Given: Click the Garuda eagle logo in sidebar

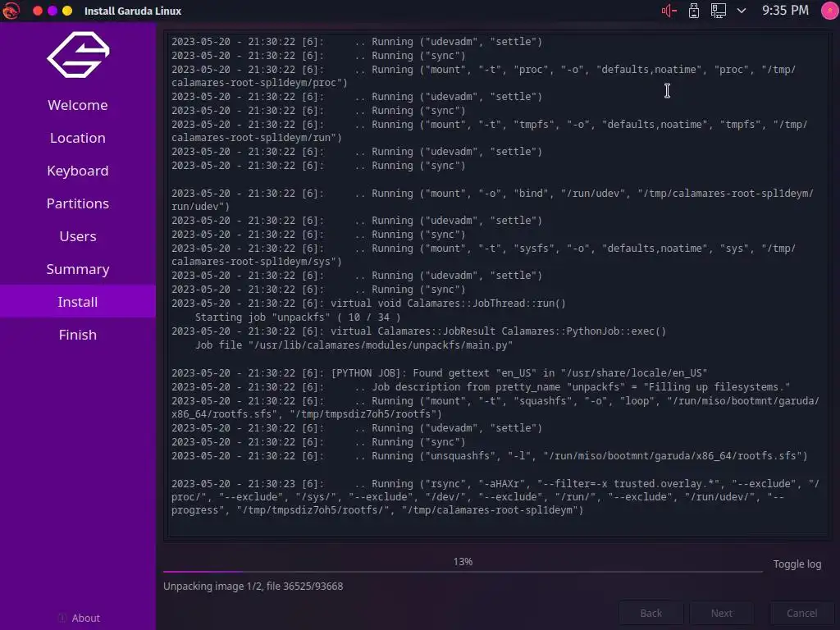Looking at the screenshot, I should click(x=78, y=54).
